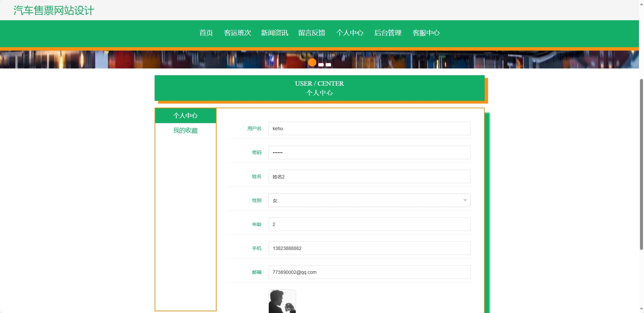This screenshot has height=313, width=644.
Task: Open the 性别 gender dropdown
Action: click(368, 200)
